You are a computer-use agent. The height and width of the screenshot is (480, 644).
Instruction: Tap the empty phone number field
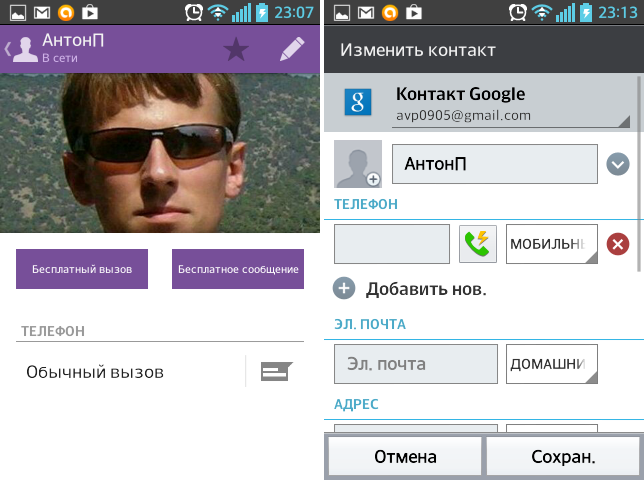click(x=392, y=244)
